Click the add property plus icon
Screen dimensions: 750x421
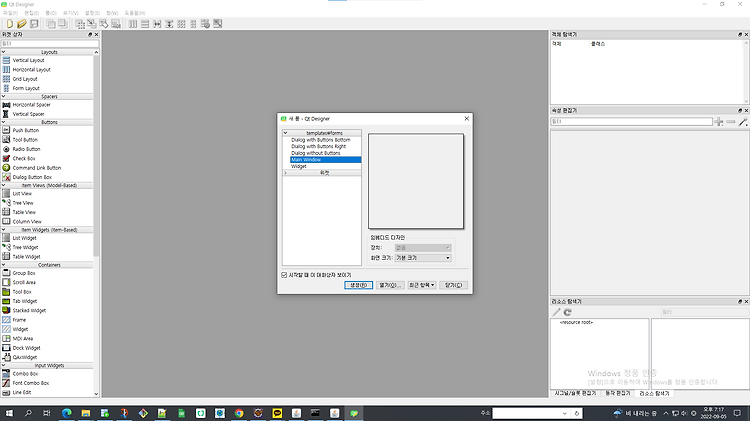(718, 122)
